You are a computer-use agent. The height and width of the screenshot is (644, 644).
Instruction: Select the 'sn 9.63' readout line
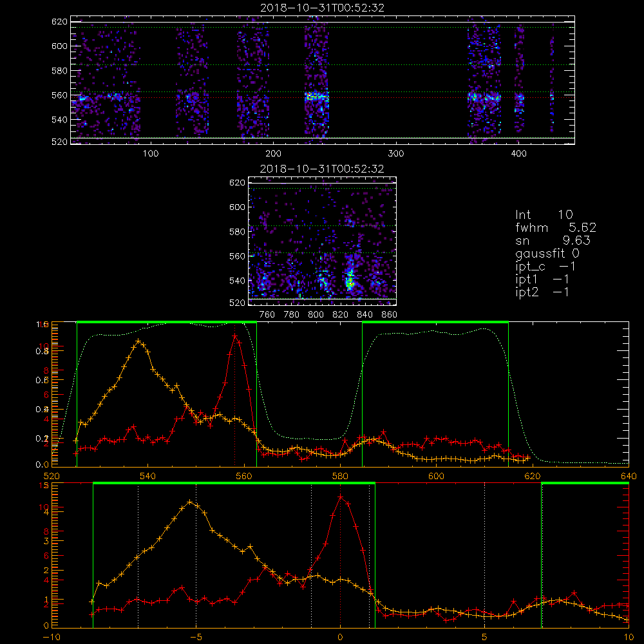[553, 240]
